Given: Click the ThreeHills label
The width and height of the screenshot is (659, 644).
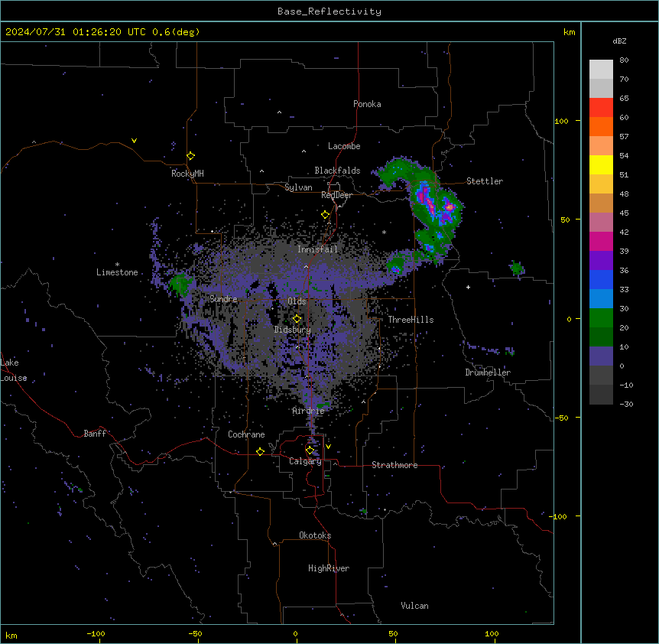Looking at the screenshot, I should pyautogui.click(x=411, y=320).
